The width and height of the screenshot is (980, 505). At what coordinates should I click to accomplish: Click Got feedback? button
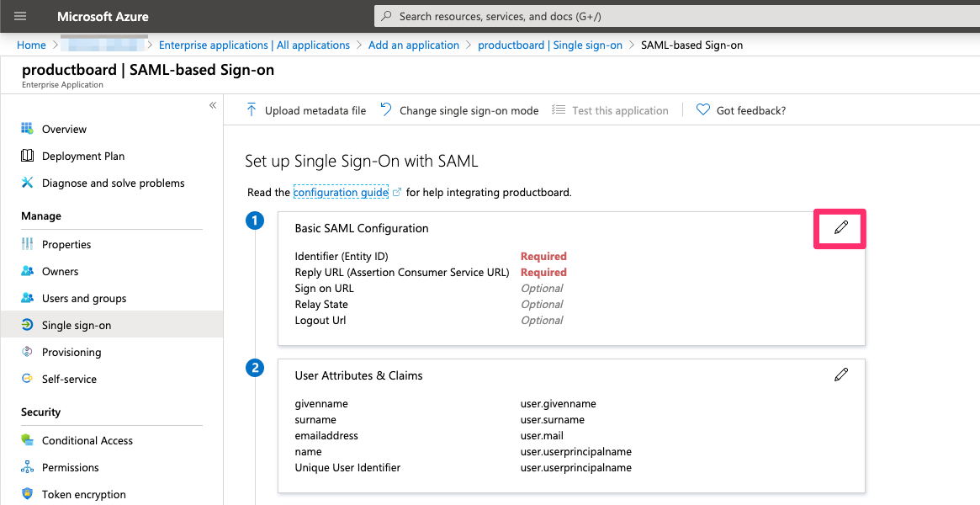coord(741,110)
